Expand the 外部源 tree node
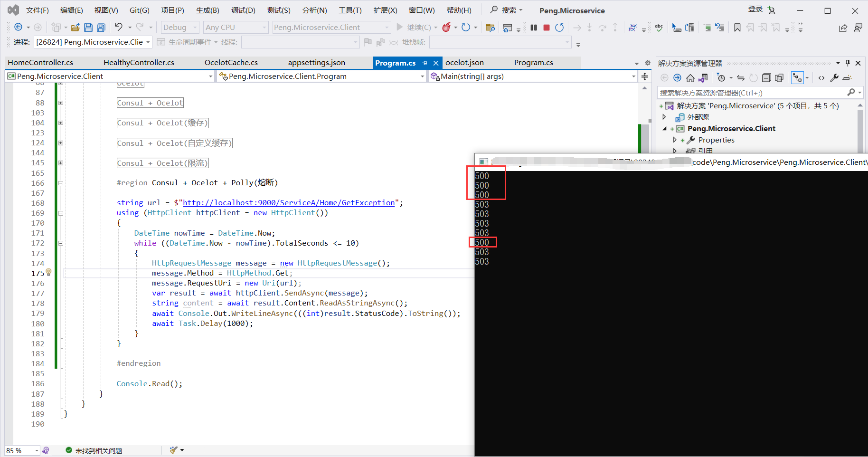Image resolution: width=868 pixels, height=457 pixels. (x=664, y=117)
